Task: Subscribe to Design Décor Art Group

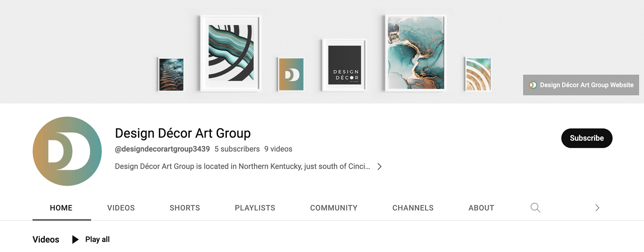Action: click(x=587, y=138)
